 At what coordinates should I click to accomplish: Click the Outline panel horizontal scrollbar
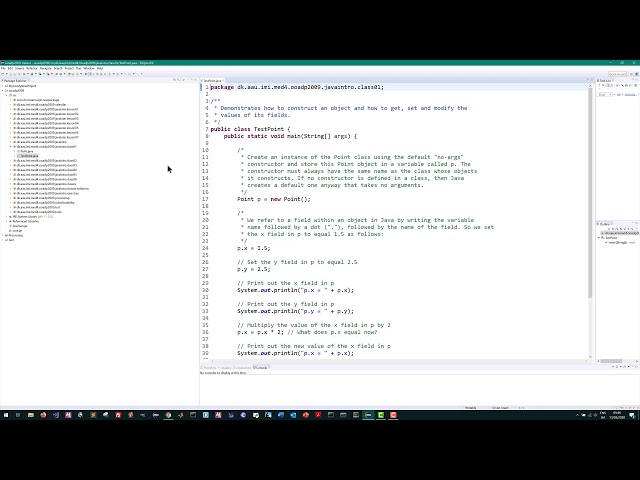click(611, 361)
